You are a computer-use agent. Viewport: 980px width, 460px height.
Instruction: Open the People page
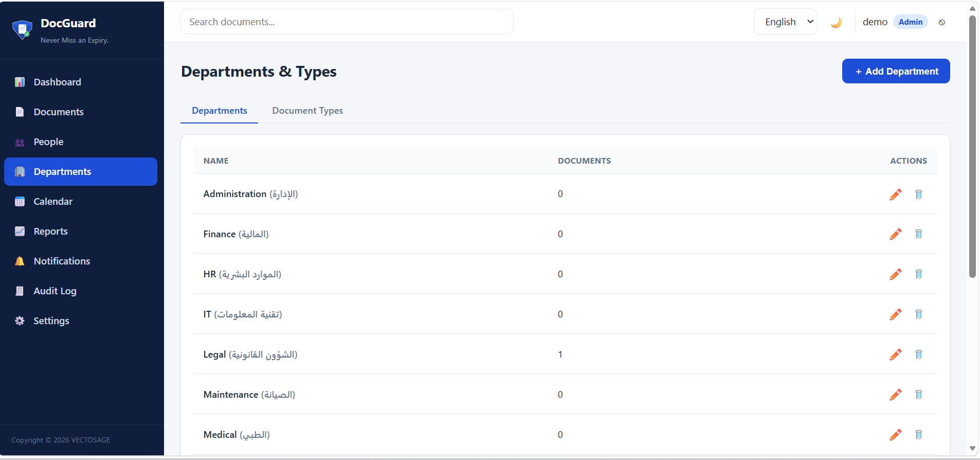click(81, 142)
